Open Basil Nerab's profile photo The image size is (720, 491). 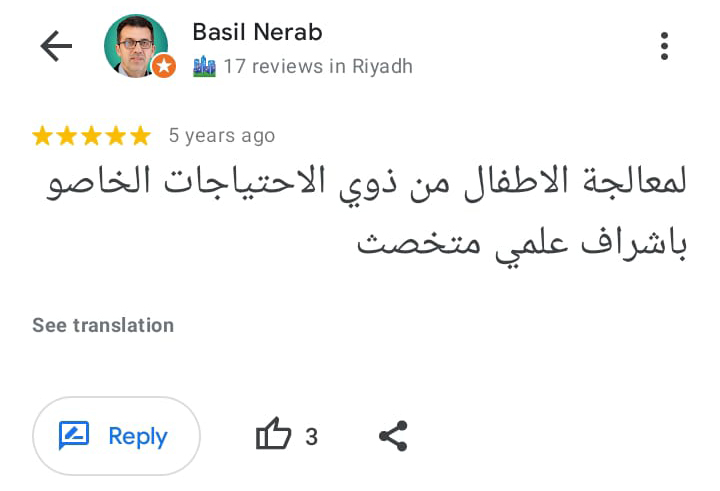coord(135,46)
